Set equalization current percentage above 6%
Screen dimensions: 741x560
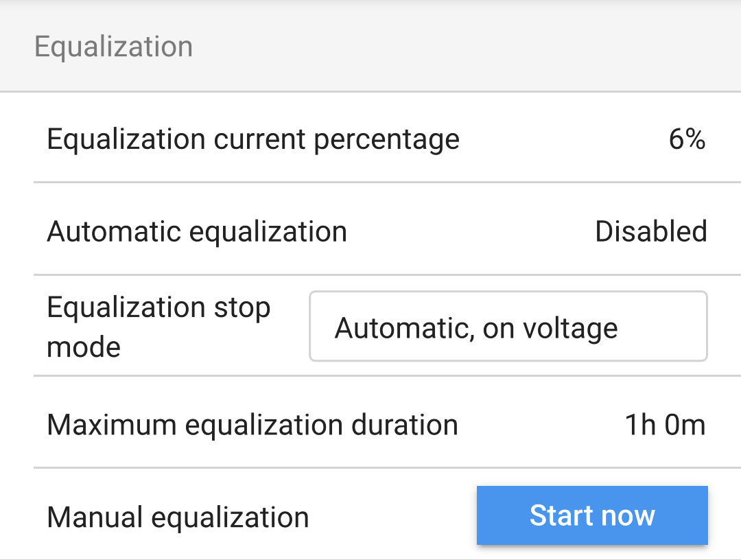click(687, 139)
